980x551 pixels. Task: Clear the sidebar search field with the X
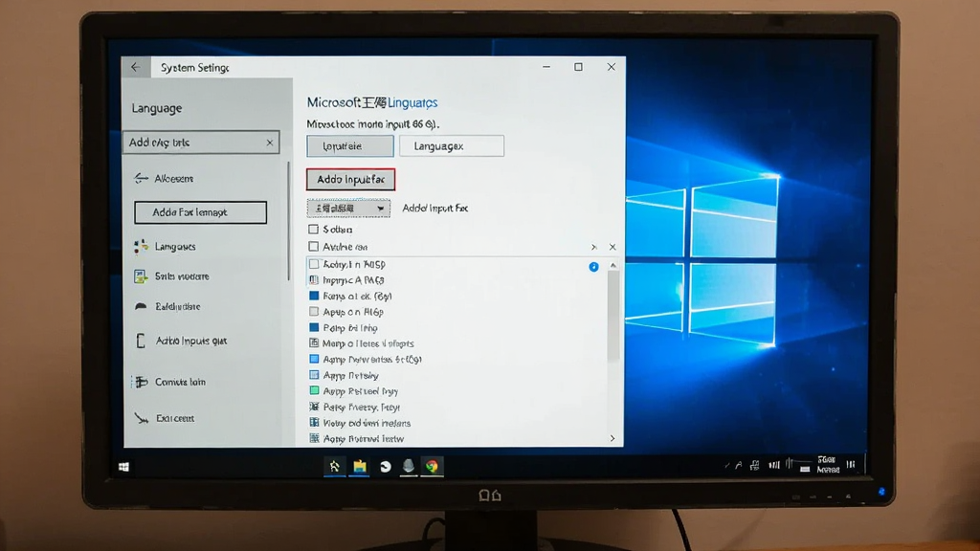(x=269, y=143)
